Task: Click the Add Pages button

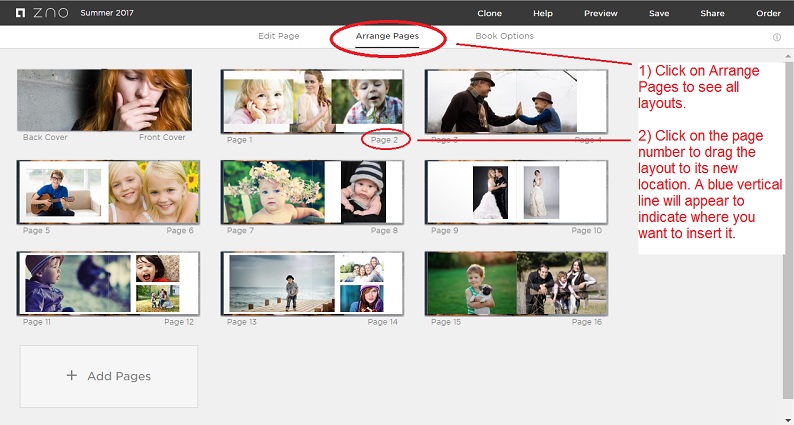Action: point(109,376)
